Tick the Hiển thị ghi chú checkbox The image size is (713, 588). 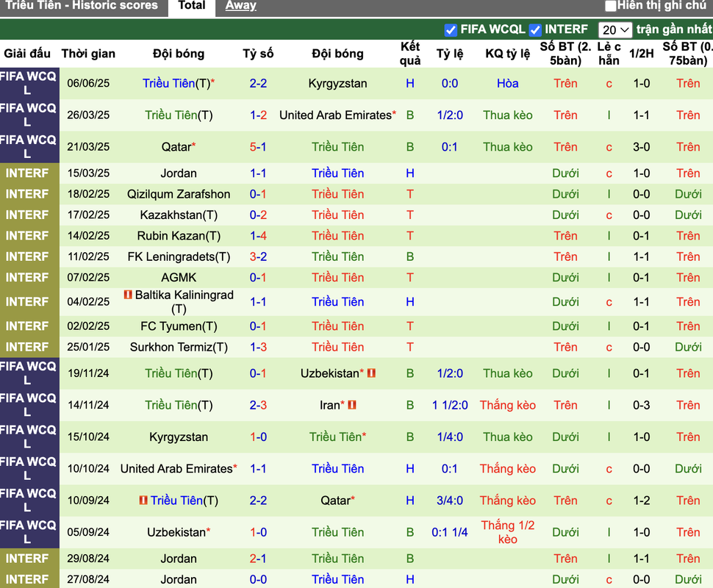tap(611, 6)
